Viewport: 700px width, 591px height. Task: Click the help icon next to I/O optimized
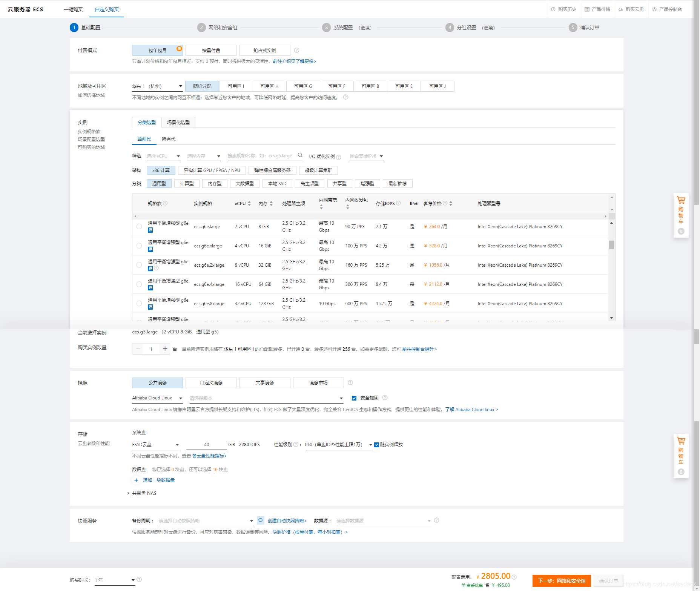339,157
